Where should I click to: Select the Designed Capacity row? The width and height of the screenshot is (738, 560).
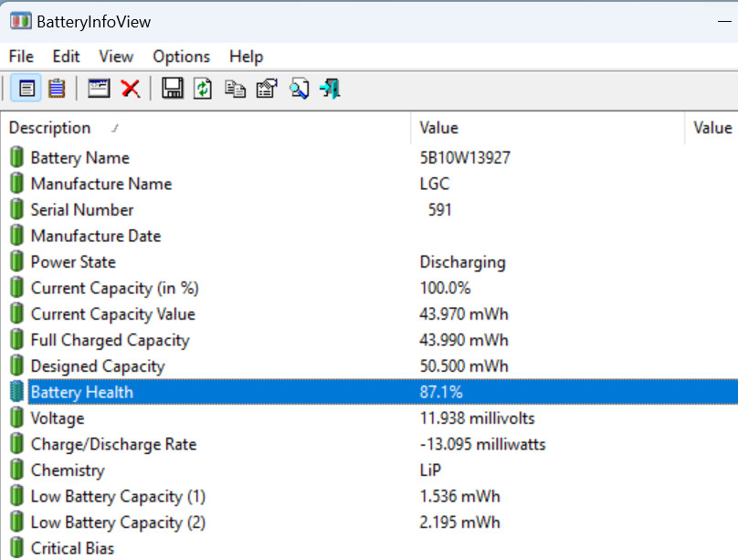[98, 366]
